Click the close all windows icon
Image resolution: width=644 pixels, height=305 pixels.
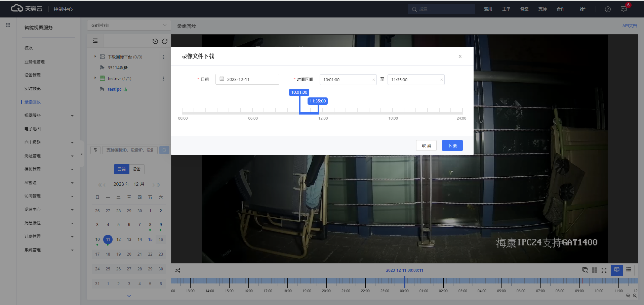coord(585,270)
